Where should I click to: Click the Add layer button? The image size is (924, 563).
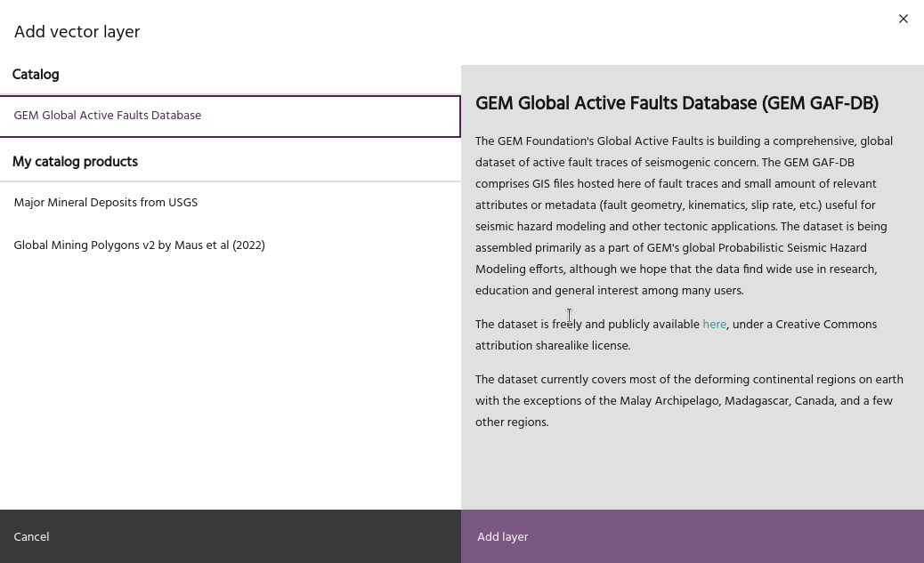pos(693,536)
